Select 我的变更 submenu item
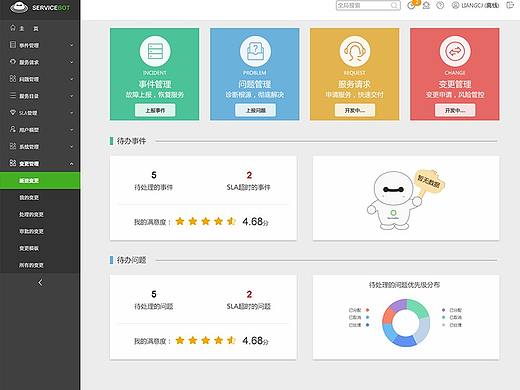Image resolution: width=520 pixels, height=390 pixels. (x=40, y=198)
